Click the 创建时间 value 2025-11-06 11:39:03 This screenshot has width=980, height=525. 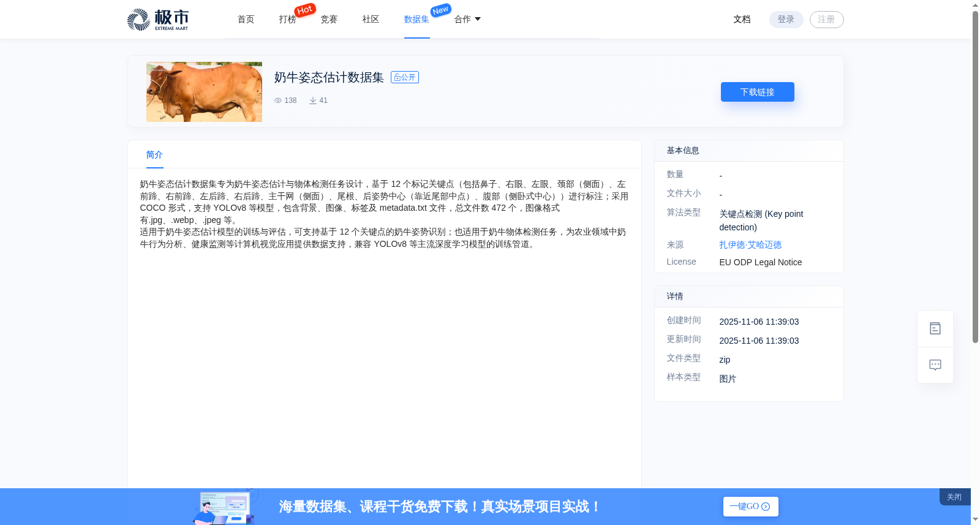[x=759, y=322]
